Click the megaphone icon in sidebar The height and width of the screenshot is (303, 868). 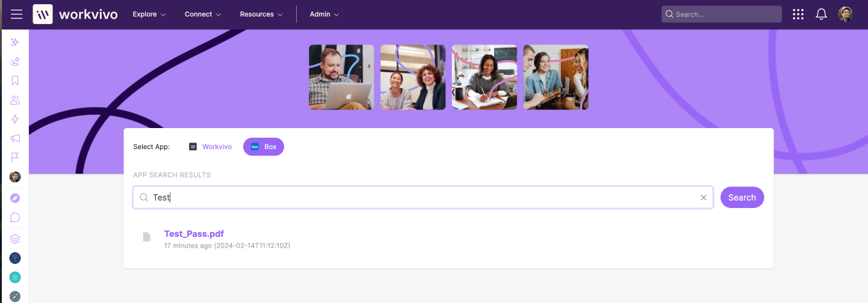[15, 138]
